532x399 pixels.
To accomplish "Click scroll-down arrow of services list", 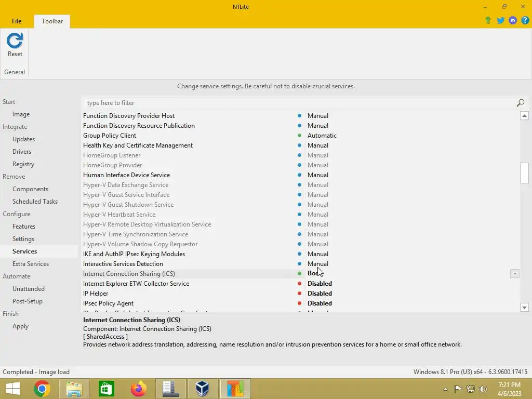I will click(x=524, y=308).
